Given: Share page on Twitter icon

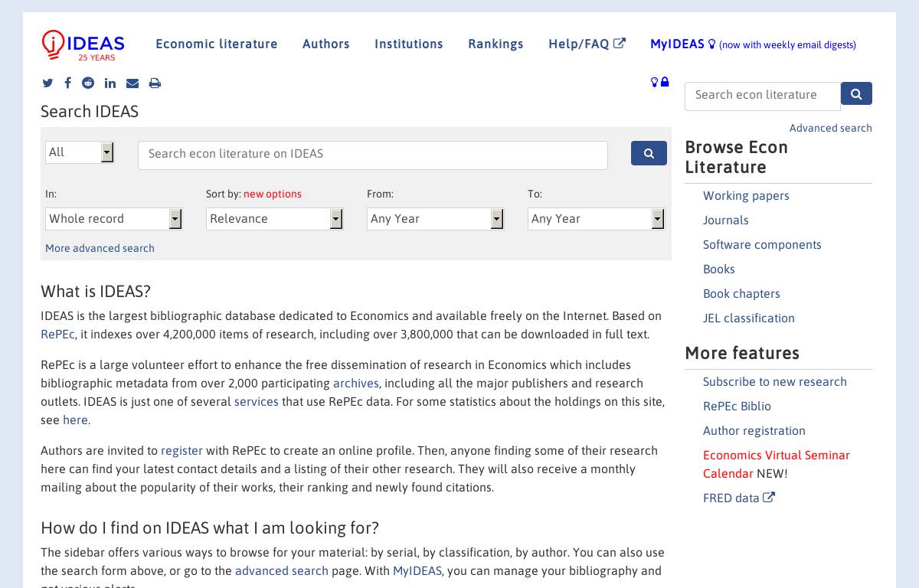Looking at the screenshot, I should point(47,83).
